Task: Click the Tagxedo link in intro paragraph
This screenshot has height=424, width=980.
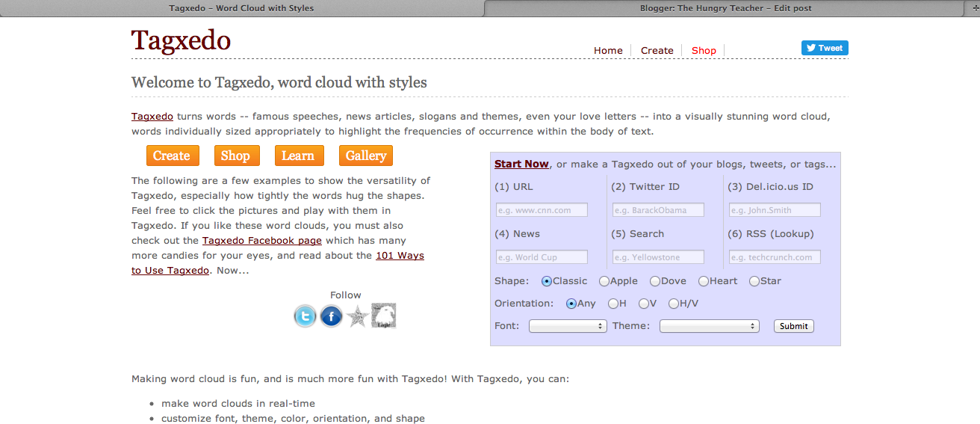Action: pyautogui.click(x=152, y=116)
